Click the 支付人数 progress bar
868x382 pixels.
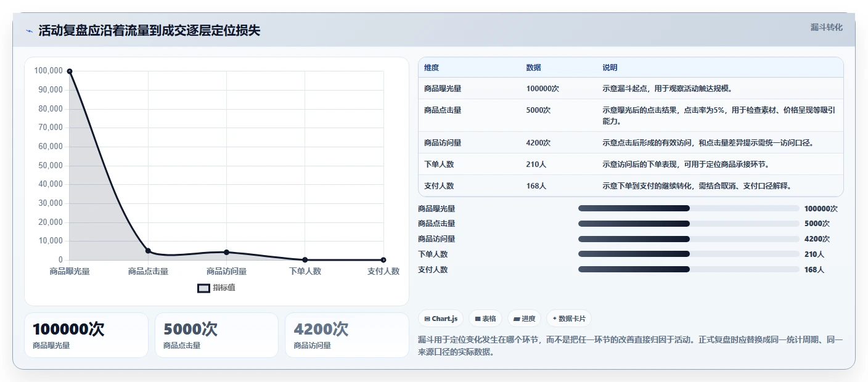click(689, 269)
